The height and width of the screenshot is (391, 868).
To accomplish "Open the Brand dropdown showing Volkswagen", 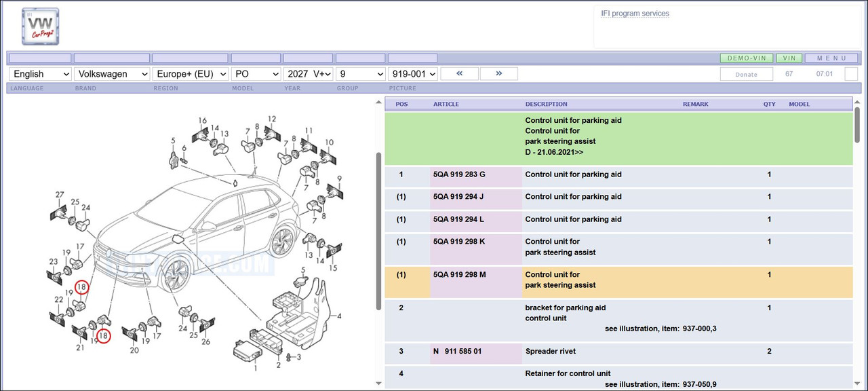I will (x=112, y=73).
